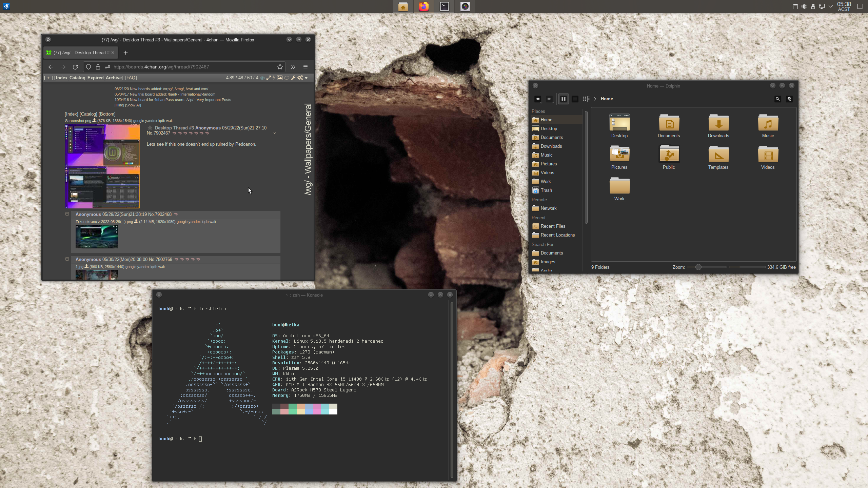This screenshot has height=488, width=868.
Task: Open Videos folder icon in Dolphin's main view
Action: pyautogui.click(x=768, y=158)
